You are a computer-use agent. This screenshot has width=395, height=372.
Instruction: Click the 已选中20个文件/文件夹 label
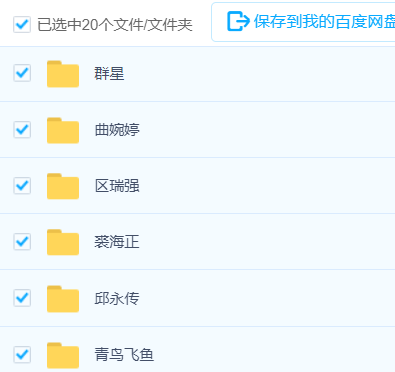[115, 25]
